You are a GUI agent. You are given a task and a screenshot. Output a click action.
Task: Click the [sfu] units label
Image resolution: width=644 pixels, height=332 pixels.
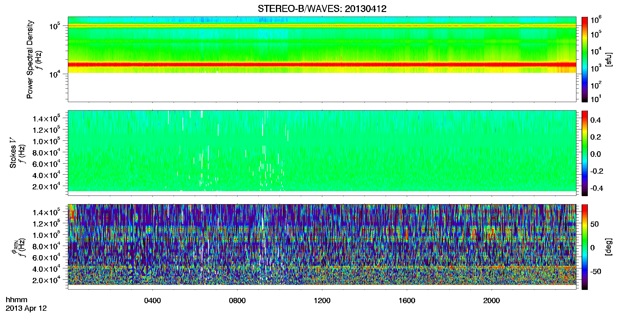[x=609, y=59]
